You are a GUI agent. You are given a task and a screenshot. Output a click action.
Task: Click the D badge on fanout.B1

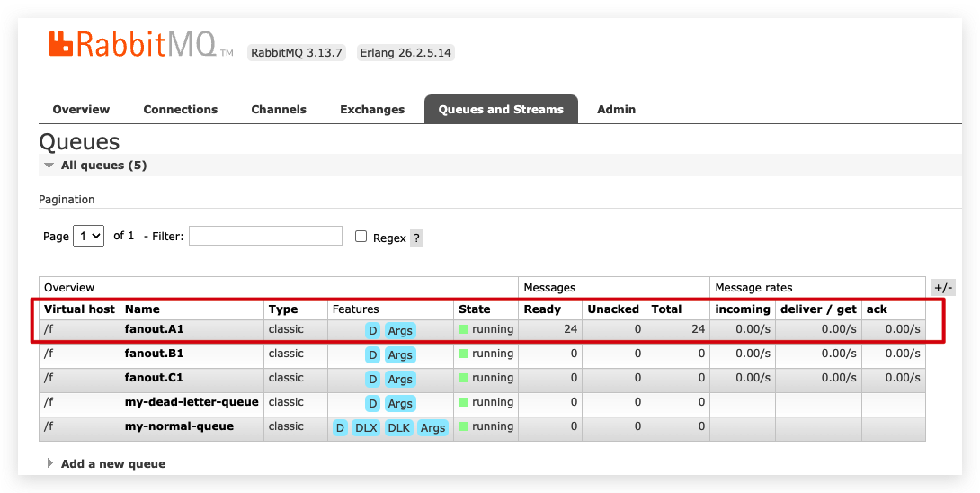372,354
